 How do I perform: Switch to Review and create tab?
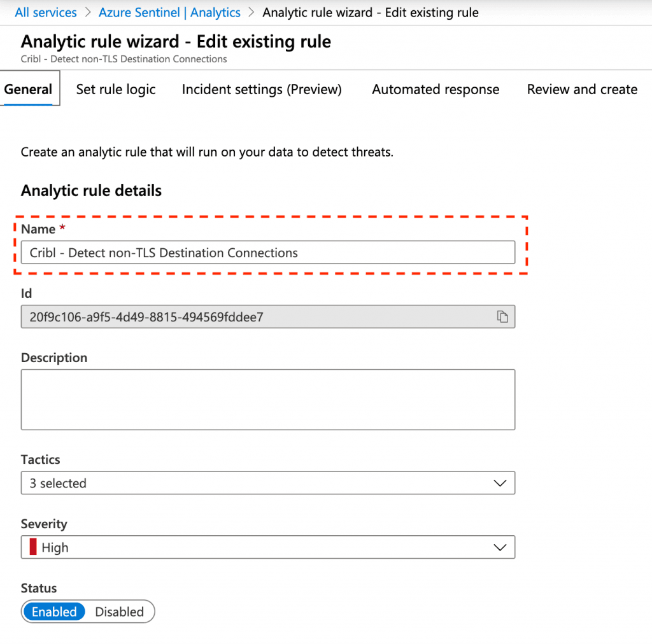point(582,90)
